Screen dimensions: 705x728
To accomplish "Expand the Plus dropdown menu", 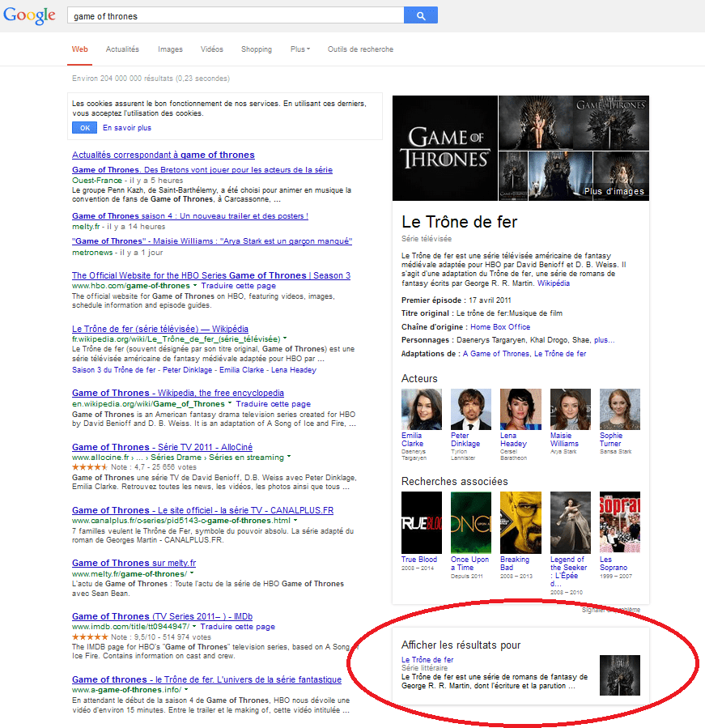I will [299, 49].
